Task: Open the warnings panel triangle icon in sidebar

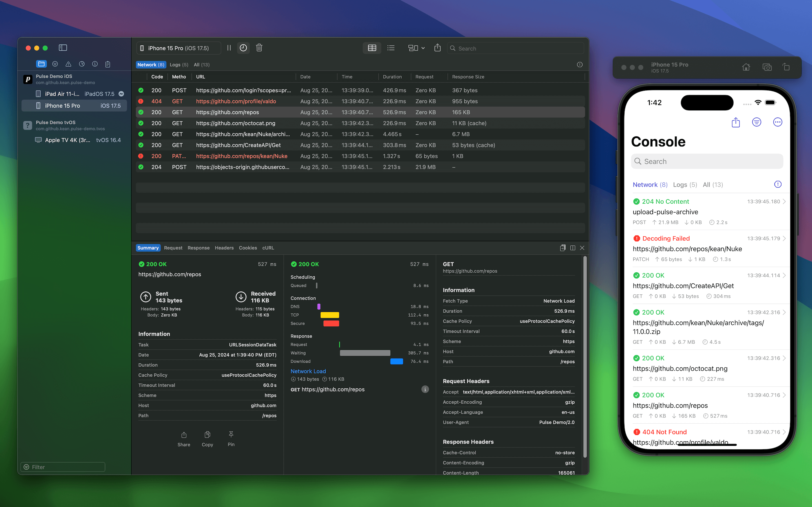Action: [x=68, y=64]
